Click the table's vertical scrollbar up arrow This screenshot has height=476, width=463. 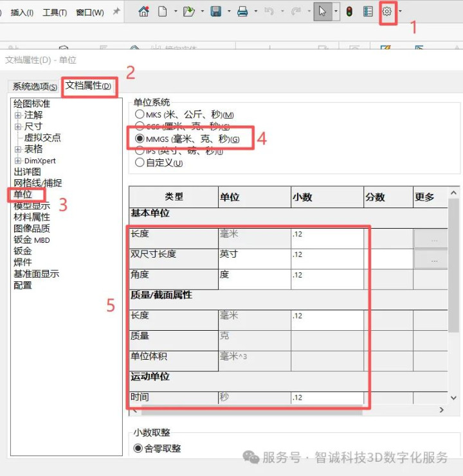click(x=453, y=193)
